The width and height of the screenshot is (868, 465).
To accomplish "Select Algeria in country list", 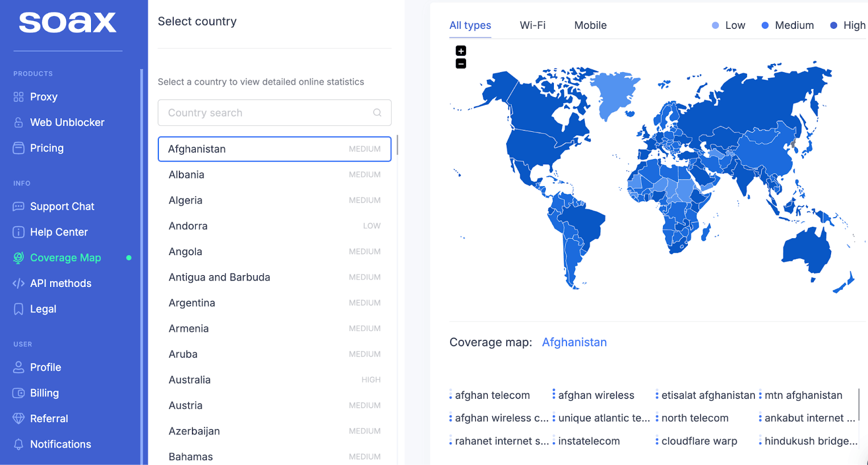I will tap(275, 200).
